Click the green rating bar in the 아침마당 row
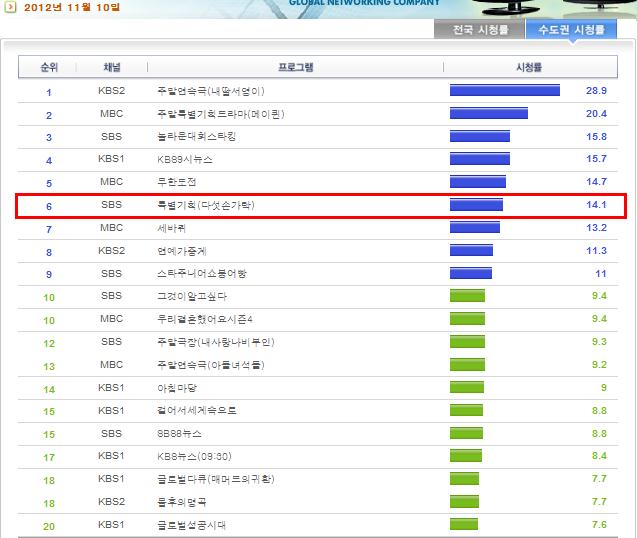Screen dimensions: 637x538 (x=467, y=387)
